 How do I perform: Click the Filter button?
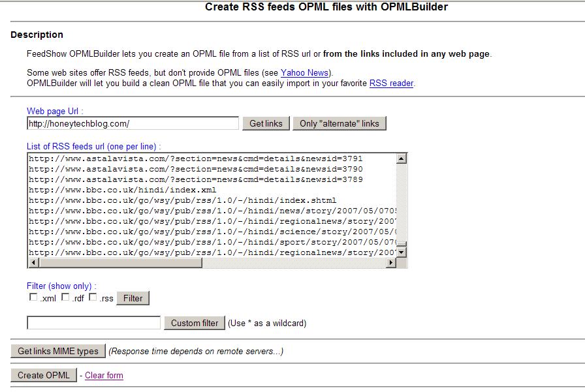coord(133,298)
